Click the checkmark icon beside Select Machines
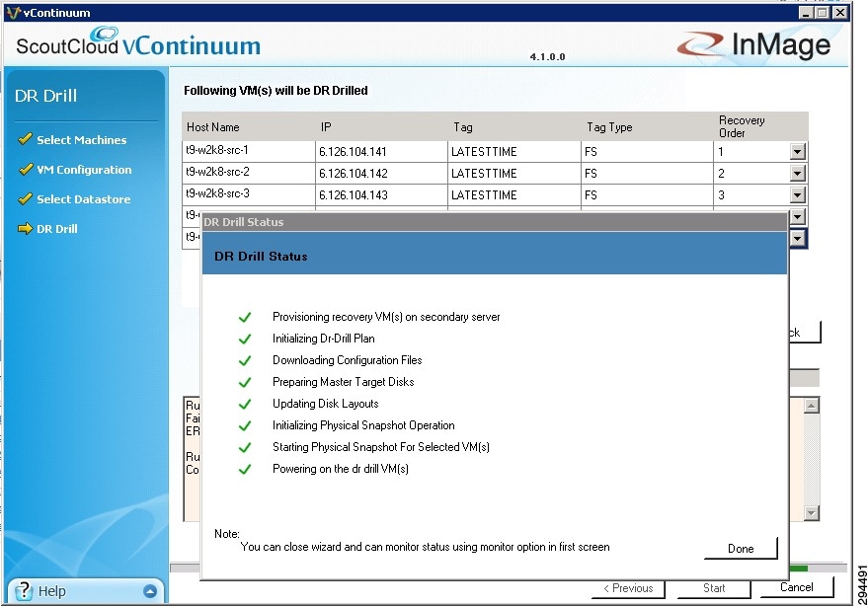Image resolution: width=868 pixels, height=606 pixels. click(x=25, y=139)
